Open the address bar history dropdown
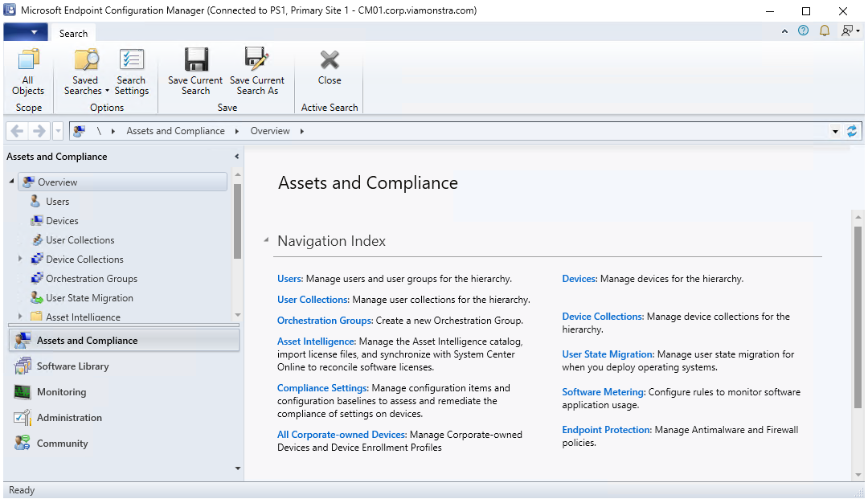The width and height of the screenshot is (868, 499). click(835, 131)
